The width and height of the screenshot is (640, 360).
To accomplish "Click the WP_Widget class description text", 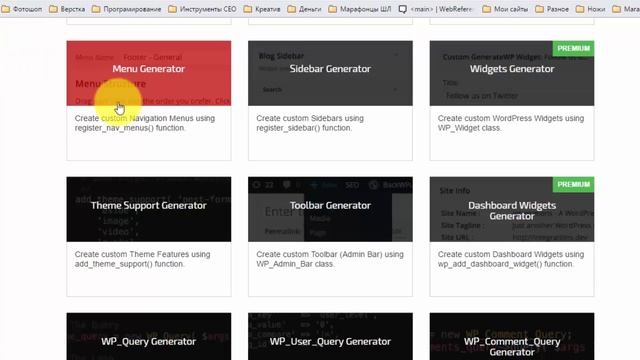I will pos(511,123).
